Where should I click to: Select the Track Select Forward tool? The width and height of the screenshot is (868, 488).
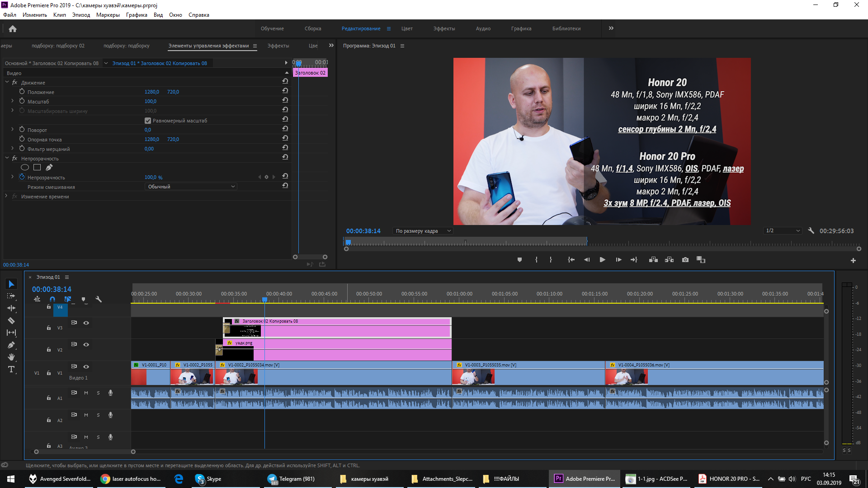click(x=11, y=296)
